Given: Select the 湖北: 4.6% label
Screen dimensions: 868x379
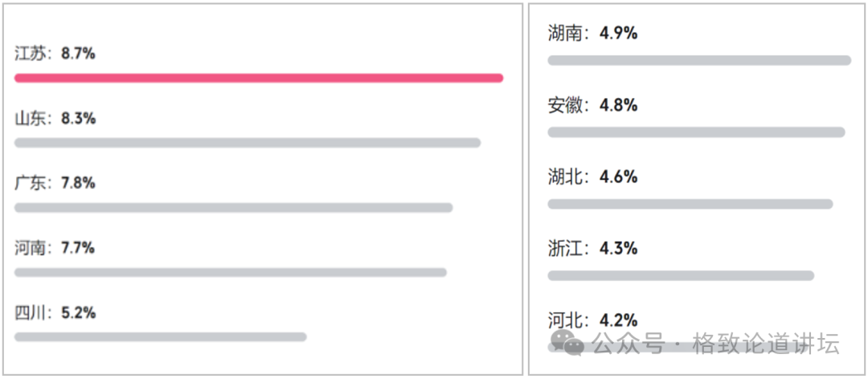Looking at the screenshot, I should [592, 177].
